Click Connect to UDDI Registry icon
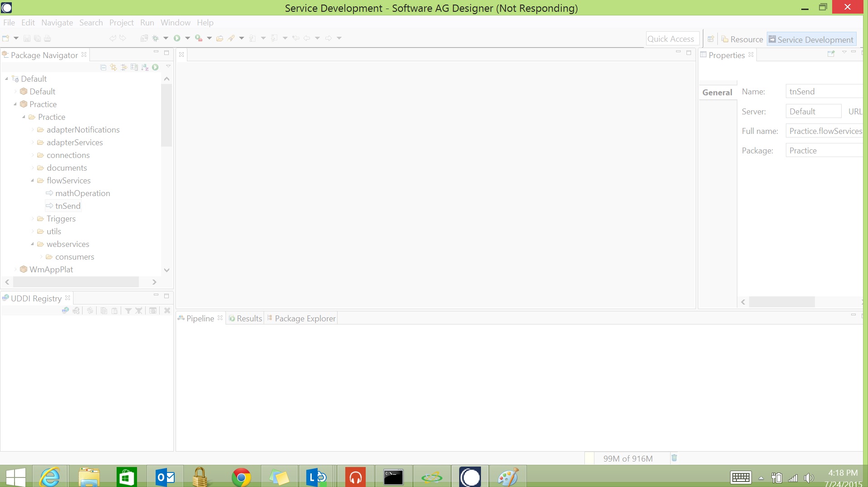868x487 pixels. tap(65, 310)
